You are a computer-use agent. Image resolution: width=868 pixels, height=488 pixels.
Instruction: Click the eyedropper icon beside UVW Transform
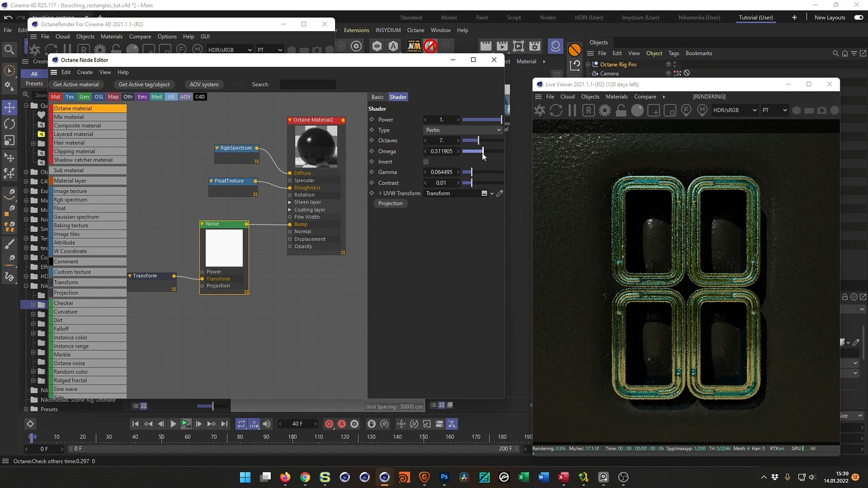pos(500,193)
